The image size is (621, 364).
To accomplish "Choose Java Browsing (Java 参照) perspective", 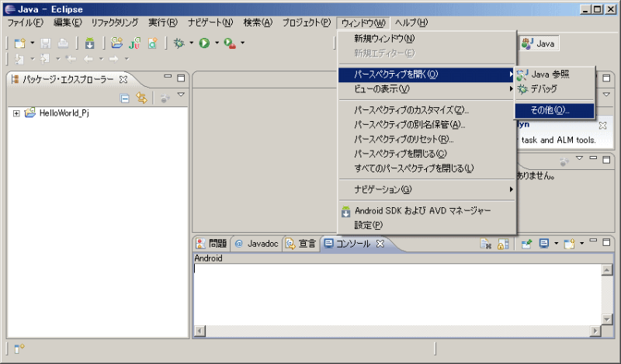I will coord(554,74).
